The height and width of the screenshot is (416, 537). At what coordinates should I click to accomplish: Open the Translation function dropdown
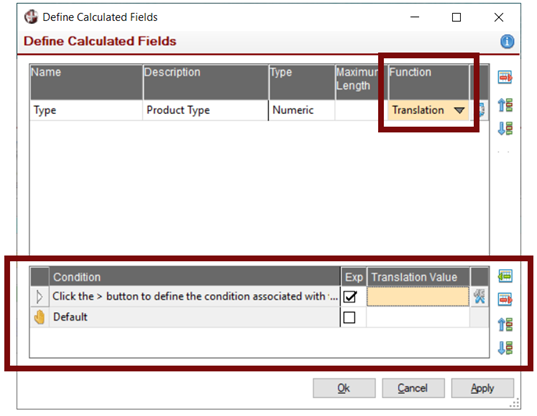click(459, 110)
